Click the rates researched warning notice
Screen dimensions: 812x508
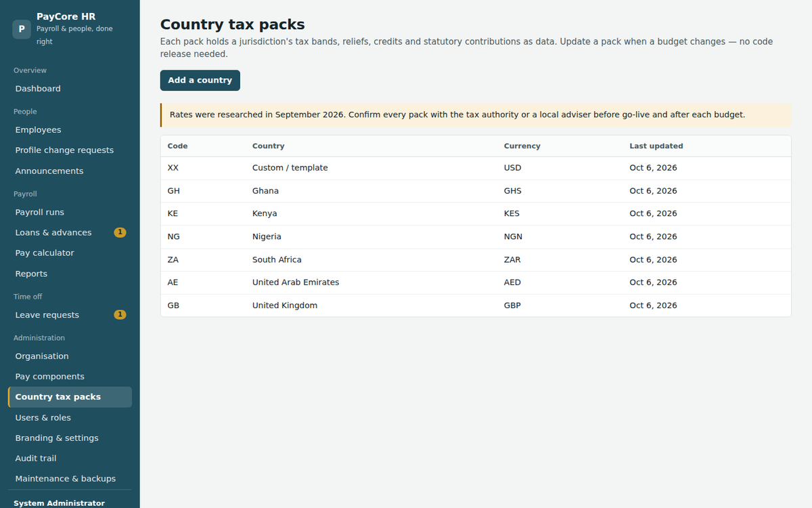coord(476,115)
